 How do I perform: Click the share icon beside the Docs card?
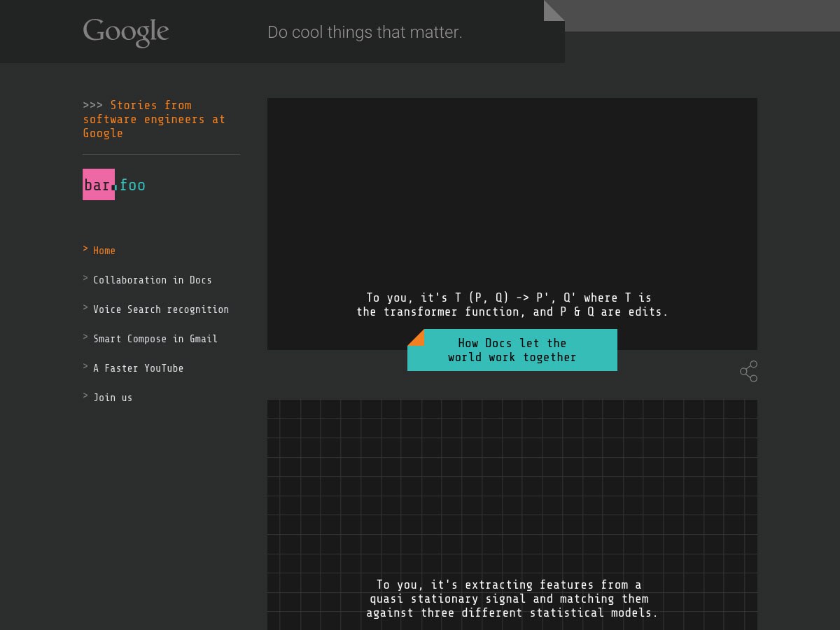(748, 371)
